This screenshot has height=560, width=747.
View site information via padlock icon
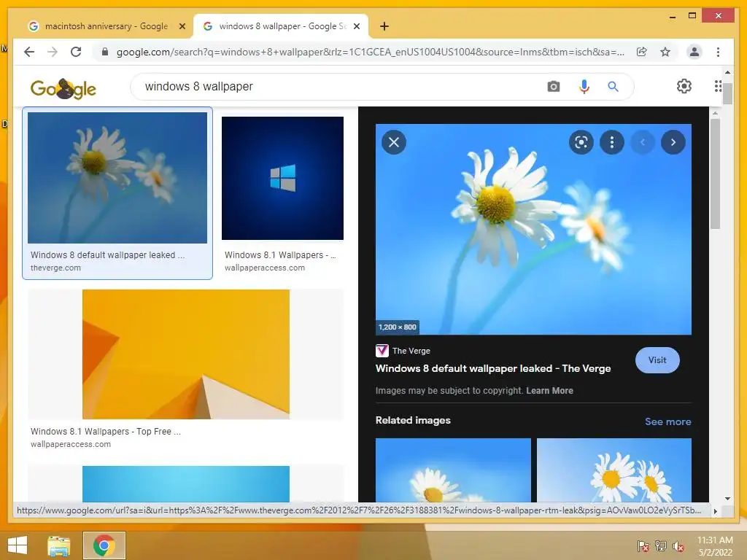click(105, 52)
